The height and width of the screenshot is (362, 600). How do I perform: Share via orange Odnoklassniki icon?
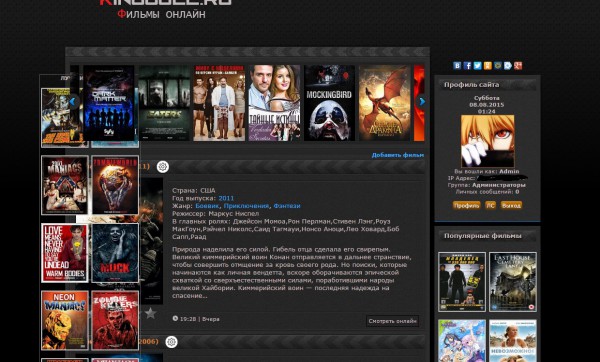[488, 65]
